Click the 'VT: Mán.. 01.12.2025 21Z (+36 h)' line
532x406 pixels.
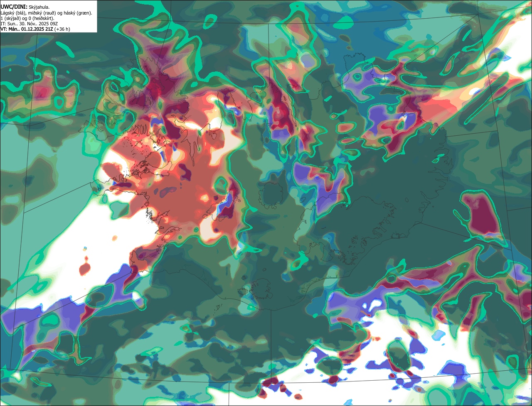click(x=35, y=29)
